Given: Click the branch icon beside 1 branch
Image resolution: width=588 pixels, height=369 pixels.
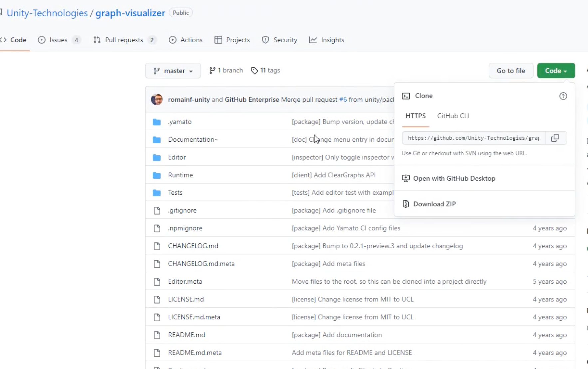Looking at the screenshot, I should click(x=212, y=70).
